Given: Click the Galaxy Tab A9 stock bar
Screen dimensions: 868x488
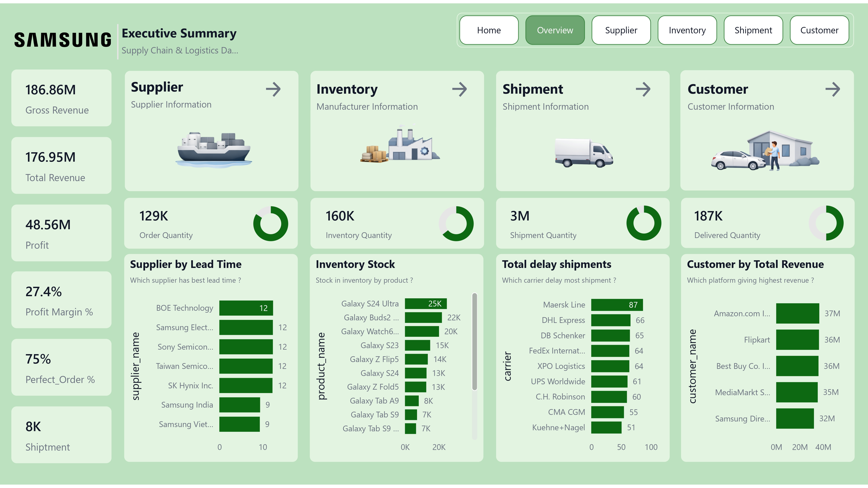Looking at the screenshot, I should (x=412, y=401).
